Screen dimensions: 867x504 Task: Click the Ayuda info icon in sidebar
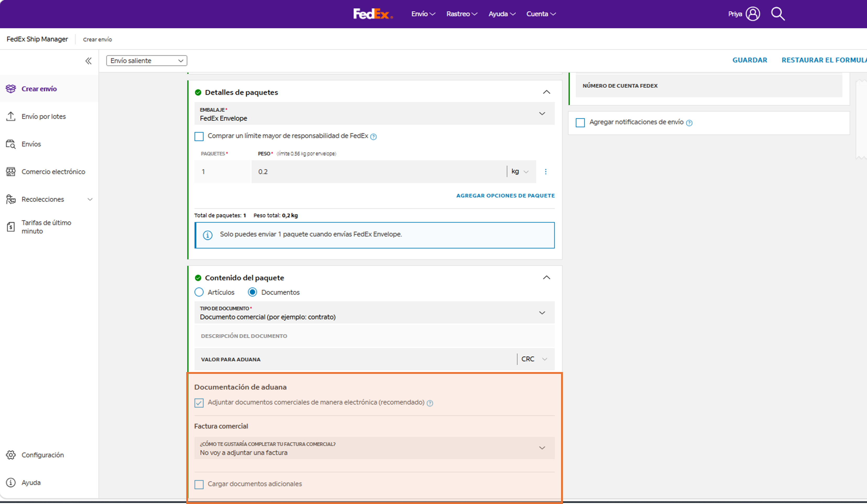[x=11, y=482]
